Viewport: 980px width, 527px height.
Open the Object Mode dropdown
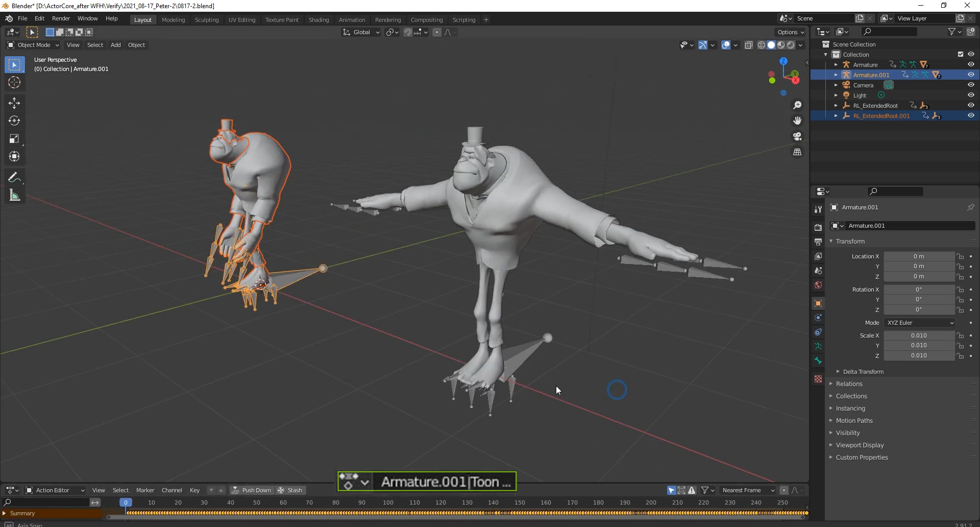pos(33,45)
